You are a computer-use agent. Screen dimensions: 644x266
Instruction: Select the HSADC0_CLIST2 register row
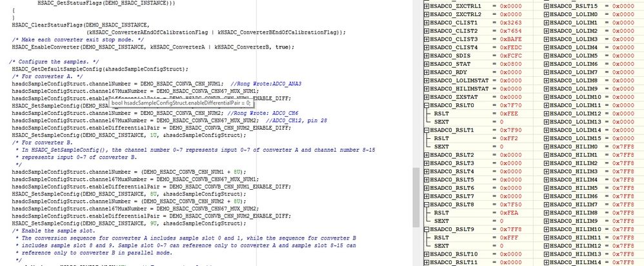pyautogui.click(x=478, y=31)
